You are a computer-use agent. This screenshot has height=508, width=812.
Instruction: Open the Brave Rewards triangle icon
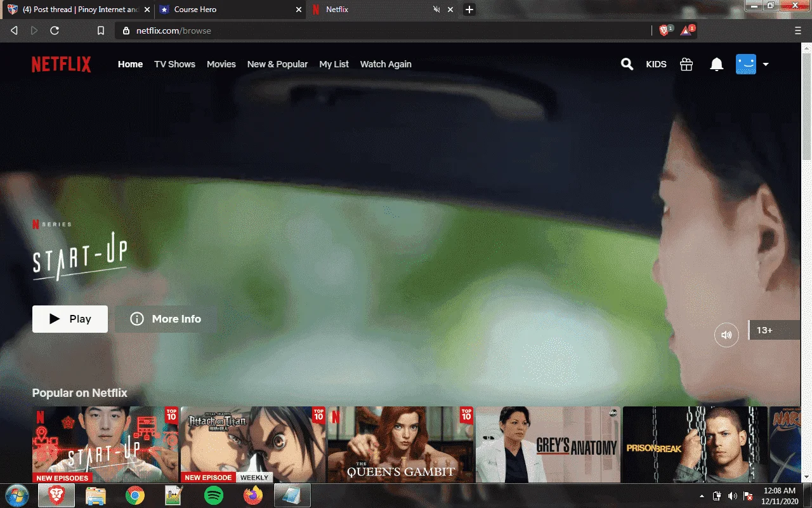[687, 30]
